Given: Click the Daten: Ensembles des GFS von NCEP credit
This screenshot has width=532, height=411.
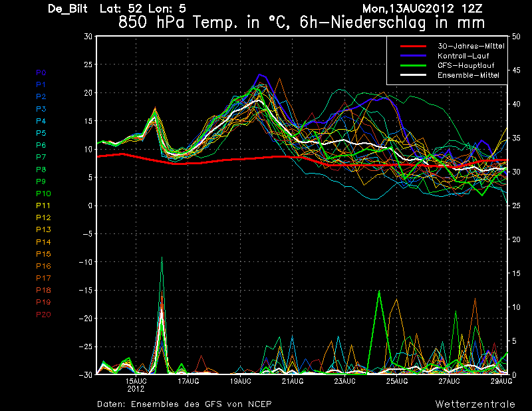Looking at the screenshot, I should tap(184, 404).
